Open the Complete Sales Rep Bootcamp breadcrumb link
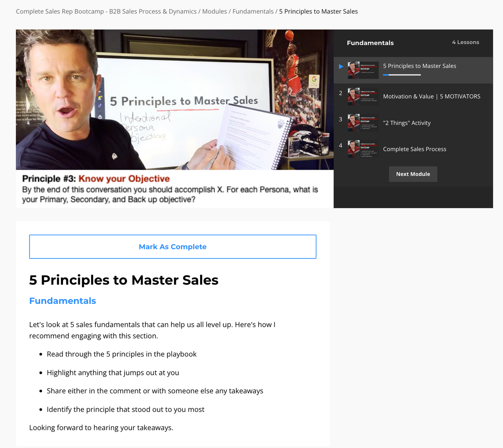 coord(106,11)
